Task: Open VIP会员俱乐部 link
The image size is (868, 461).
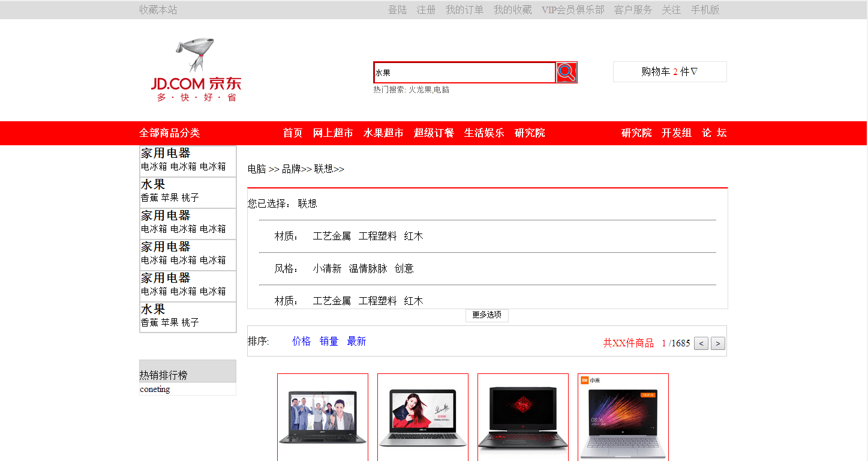Action: 573,10
